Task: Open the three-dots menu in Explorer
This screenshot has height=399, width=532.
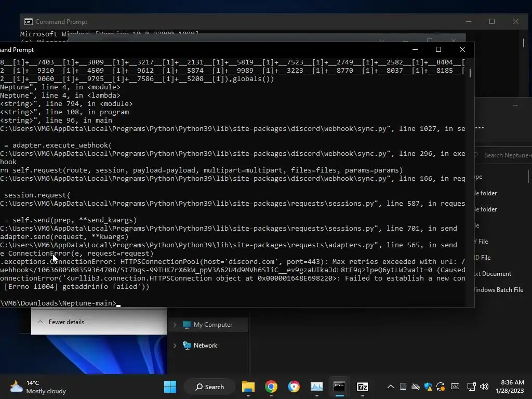Action: (x=480, y=128)
